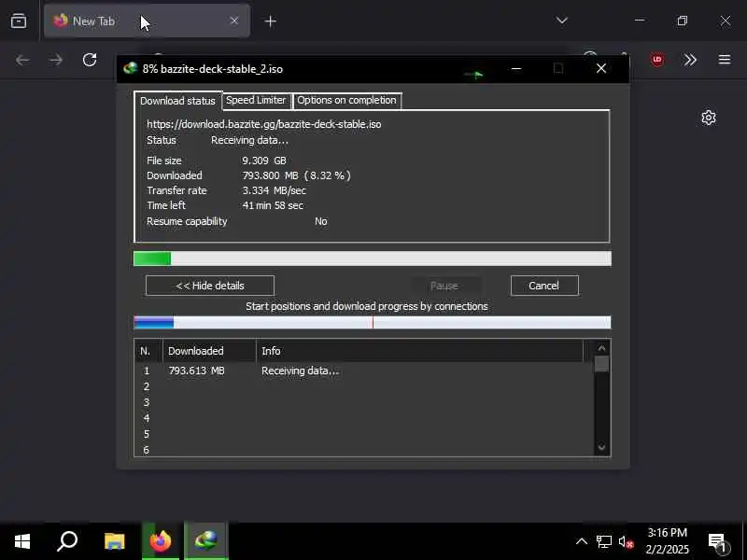The width and height of the screenshot is (747, 560).
Task: Click Firefox forward arrow
Action: pos(56,60)
